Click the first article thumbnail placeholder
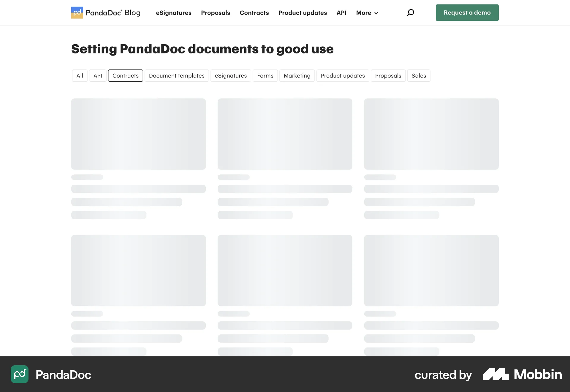The width and height of the screenshot is (570, 392). click(x=138, y=134)
